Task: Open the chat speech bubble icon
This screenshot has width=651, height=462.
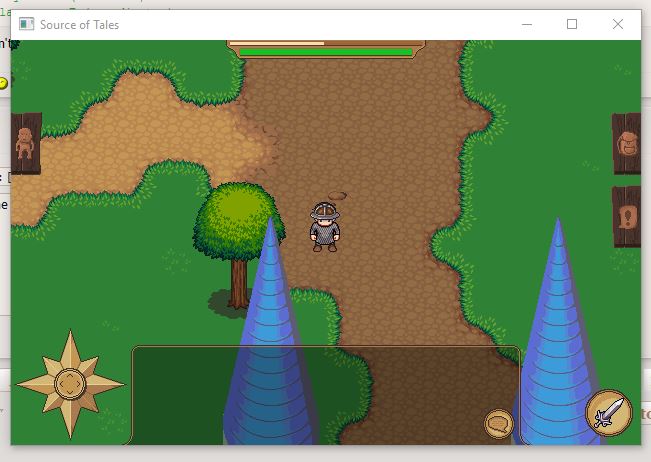Action: coord(499,423)
